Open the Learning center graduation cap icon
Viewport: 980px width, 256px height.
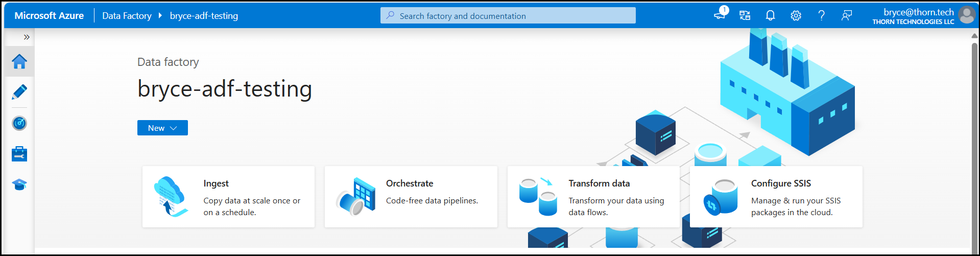[19, 184]
